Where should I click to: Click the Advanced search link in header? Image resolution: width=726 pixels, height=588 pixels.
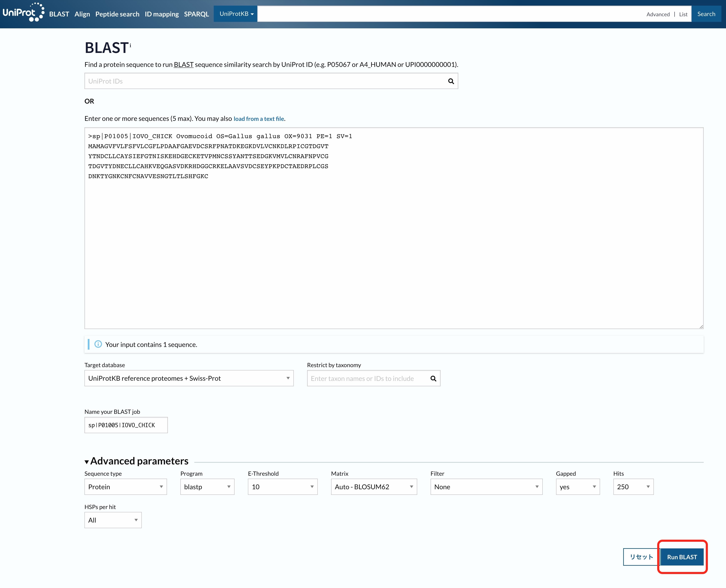pos(658,14)
